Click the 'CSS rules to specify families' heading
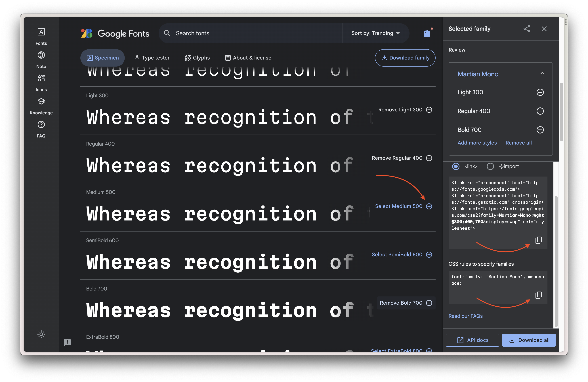This screenshot has width=588, height=382. [481, 264]
